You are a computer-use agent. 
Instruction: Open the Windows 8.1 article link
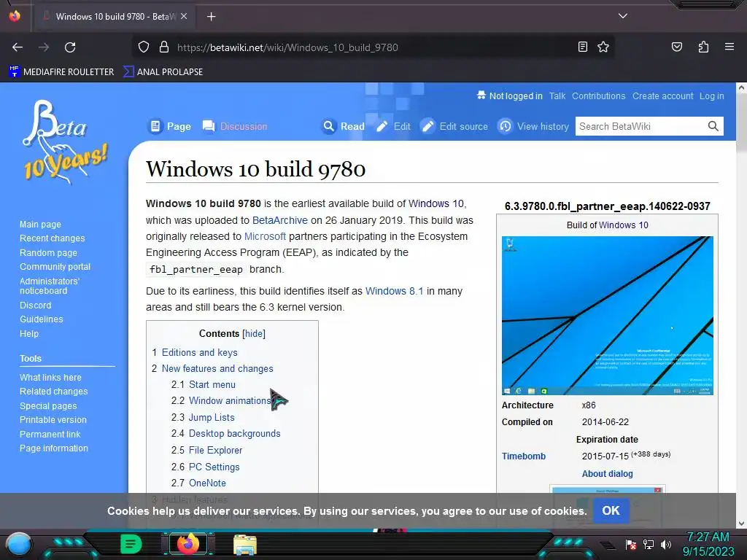(x=394, y=291)
